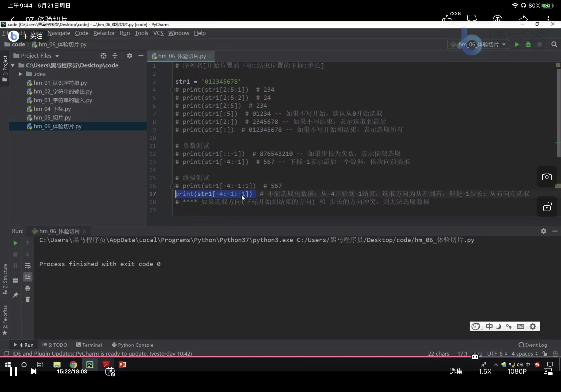Image resolution: width=561 pixels, height=392 pixels.
Task: Click the video progress bar scrubber
Action: point(475,357)
